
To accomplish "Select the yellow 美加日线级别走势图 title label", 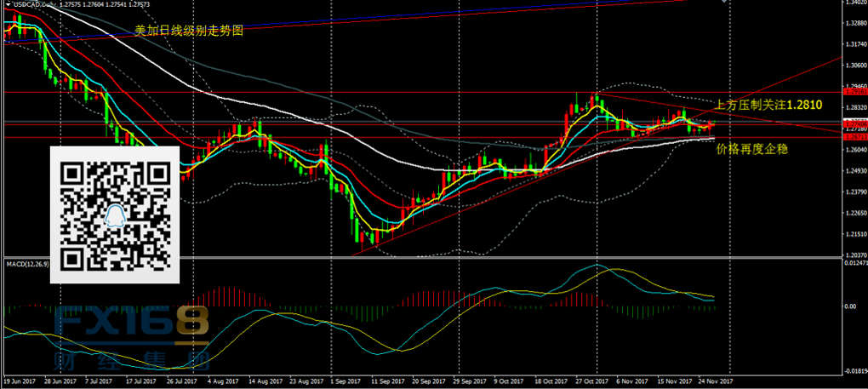I will pyautogui.click(x=189, y=31).
